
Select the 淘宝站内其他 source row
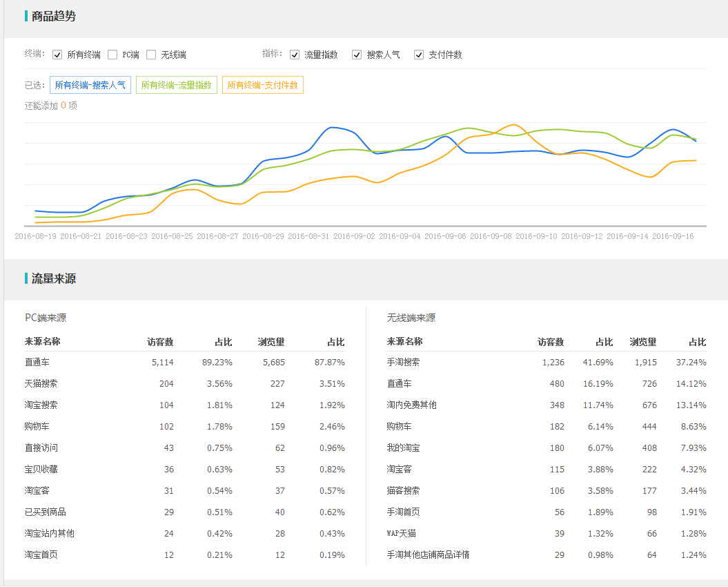(x=185, y=533)
